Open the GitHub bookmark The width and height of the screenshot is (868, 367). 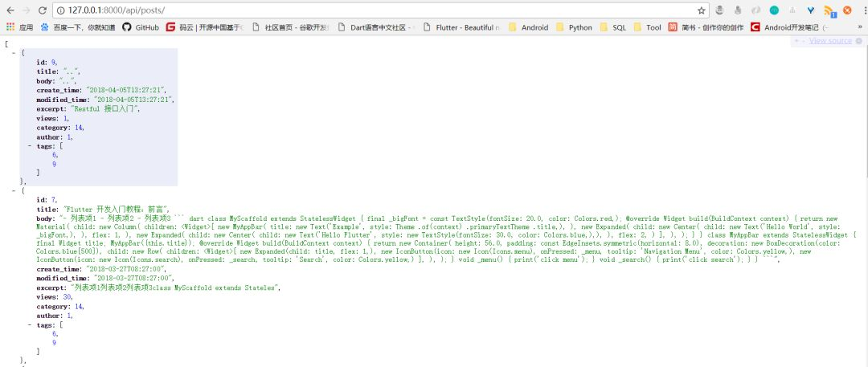(141, 27)
